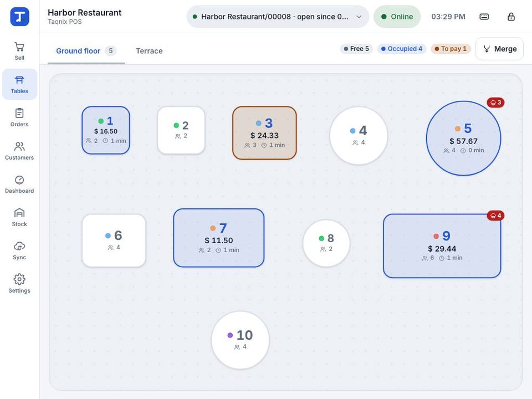Click the Taqnix POS logo

click(x=20, y=16)
